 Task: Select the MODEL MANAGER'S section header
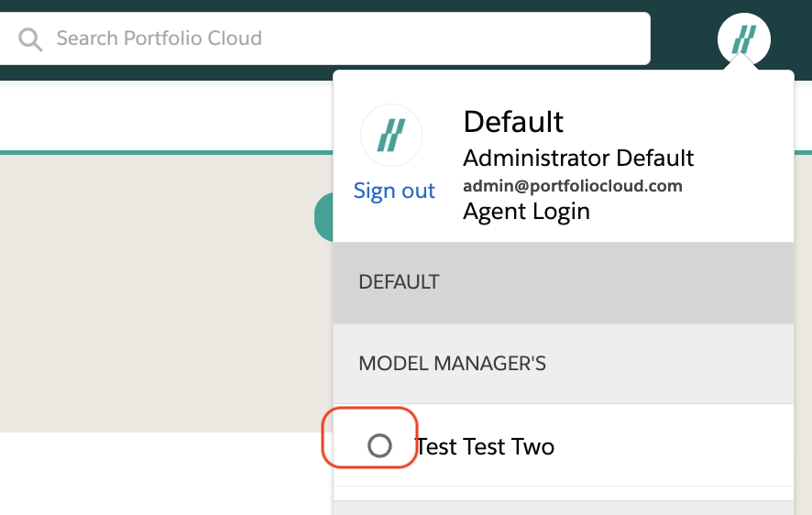point(563,364)
